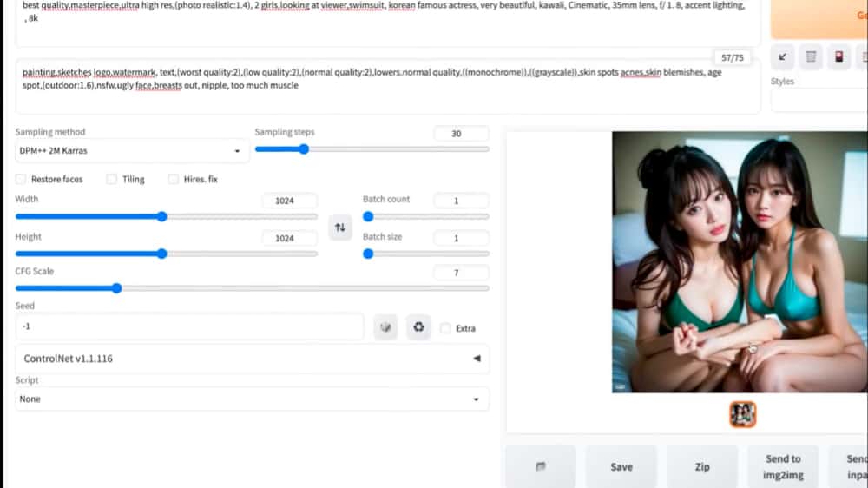The width and height of the screenshot is (868, 488).
Task: Click inside the negative prompt text box
Action: click(387, 86)
